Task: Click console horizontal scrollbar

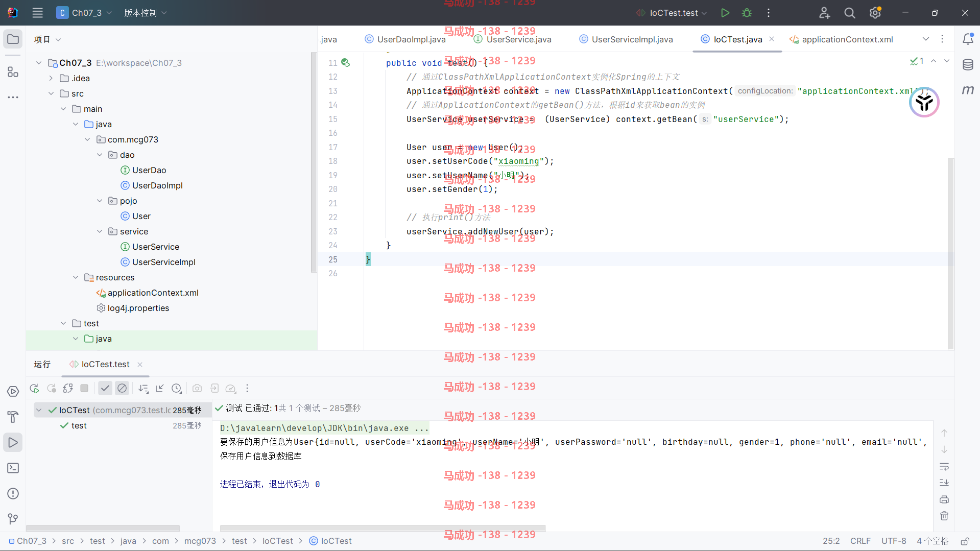Action: (x=383, y=528)
